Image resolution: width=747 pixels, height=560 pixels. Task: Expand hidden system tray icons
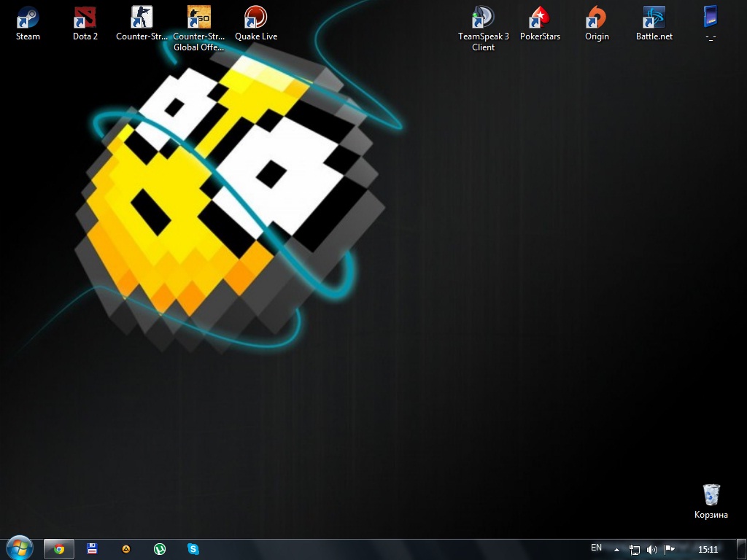coord(616,549)
